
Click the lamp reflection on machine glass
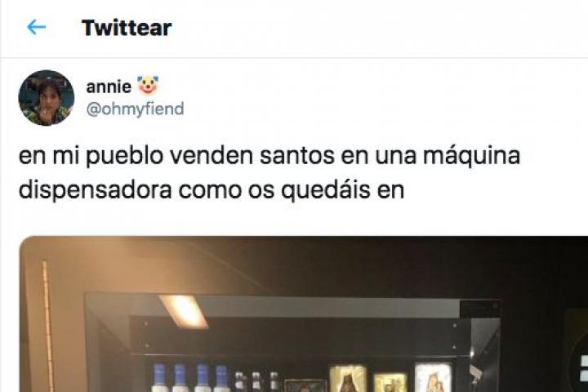click(184, 311)
